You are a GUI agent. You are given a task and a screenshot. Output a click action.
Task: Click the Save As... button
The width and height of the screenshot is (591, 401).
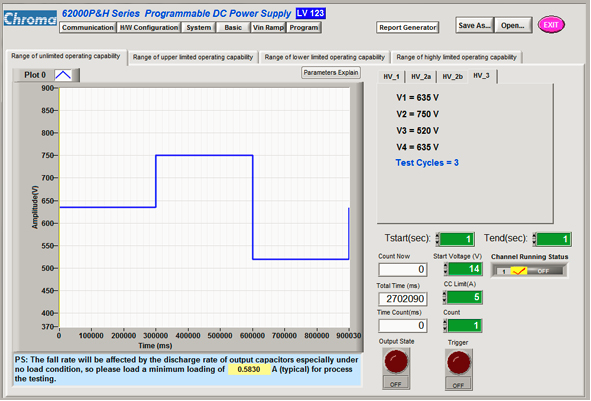[474, 25]
